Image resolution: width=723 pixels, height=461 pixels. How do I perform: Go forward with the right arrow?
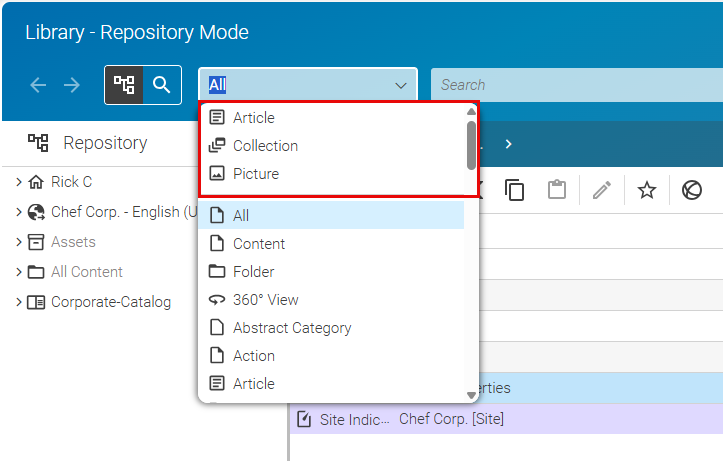click(x=72, y=85)
